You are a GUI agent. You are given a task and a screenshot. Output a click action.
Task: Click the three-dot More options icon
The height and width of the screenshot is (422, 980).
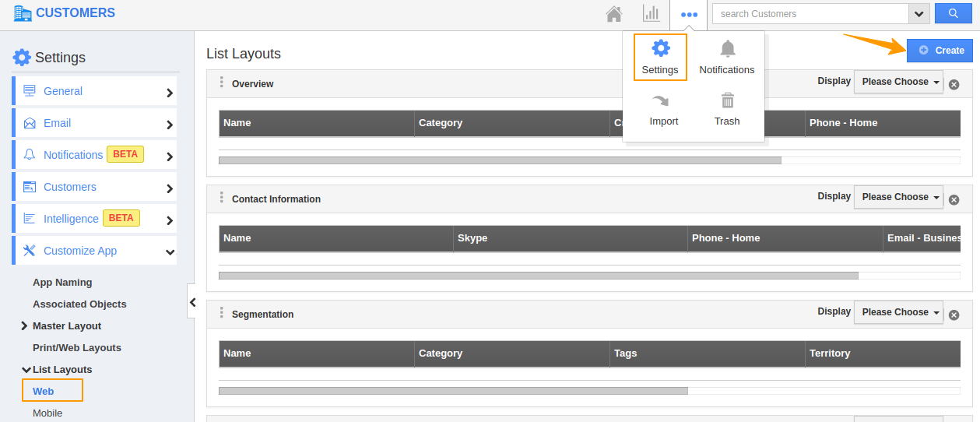[689, 14]
